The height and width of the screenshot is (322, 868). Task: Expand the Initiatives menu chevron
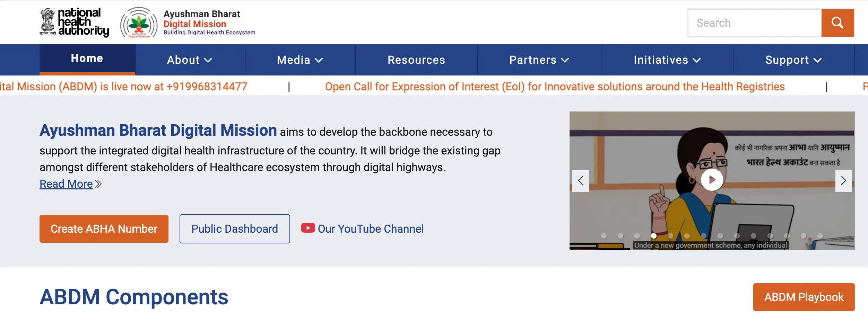(x=697, y=60)
